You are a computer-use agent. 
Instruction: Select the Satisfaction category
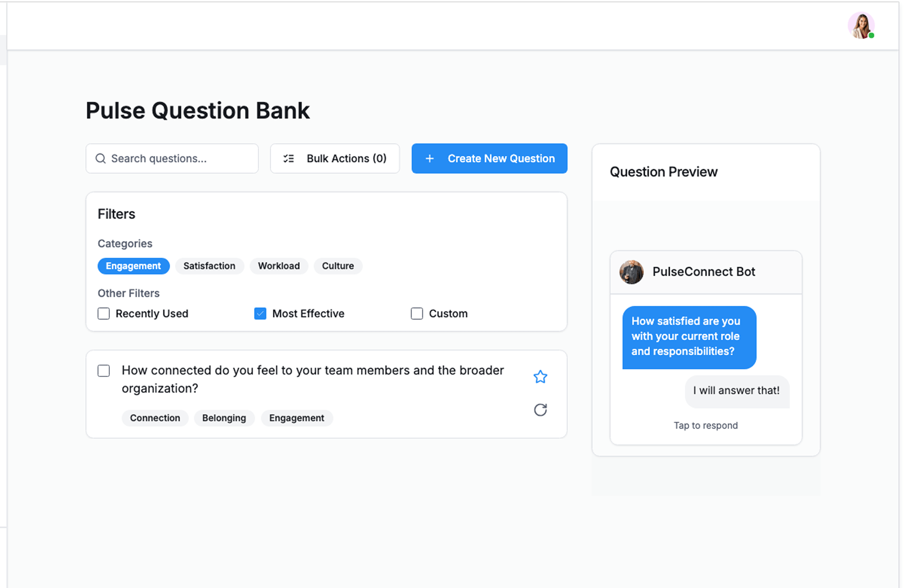click(209, 266)
